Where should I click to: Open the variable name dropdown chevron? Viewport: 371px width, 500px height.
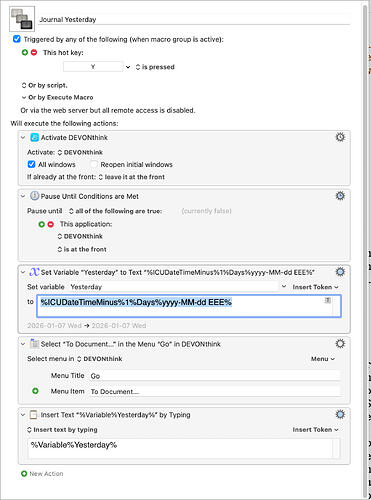click(284, 287)
